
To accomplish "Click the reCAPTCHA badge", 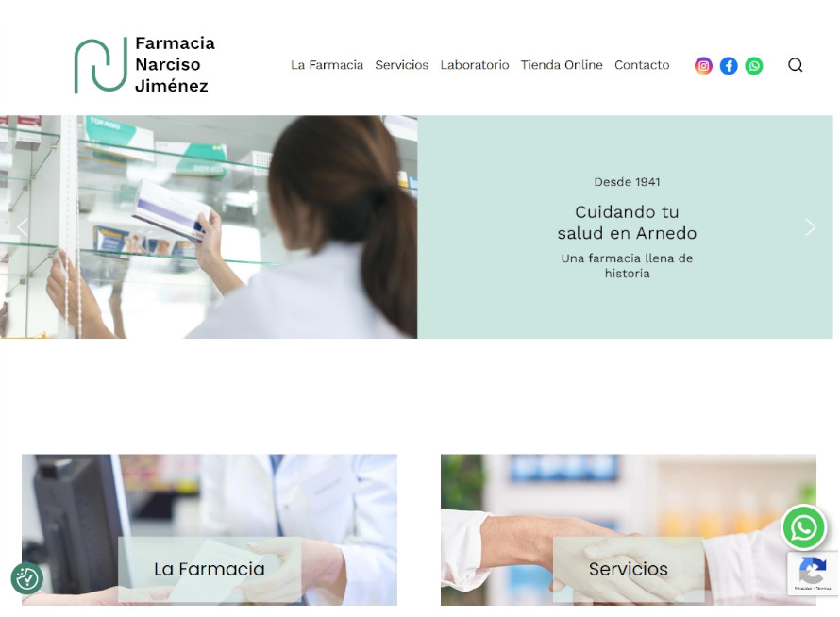I will tap(812, 573).
